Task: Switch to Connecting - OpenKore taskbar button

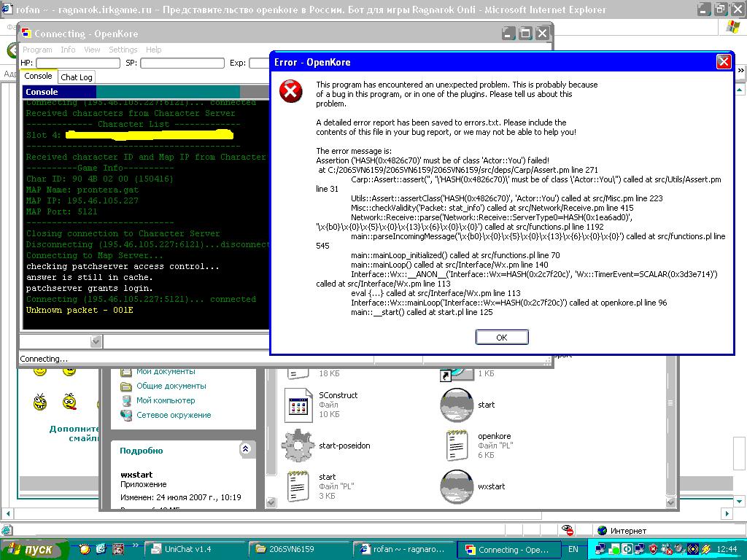Action: pyautogui.click(x=508, y=549)
